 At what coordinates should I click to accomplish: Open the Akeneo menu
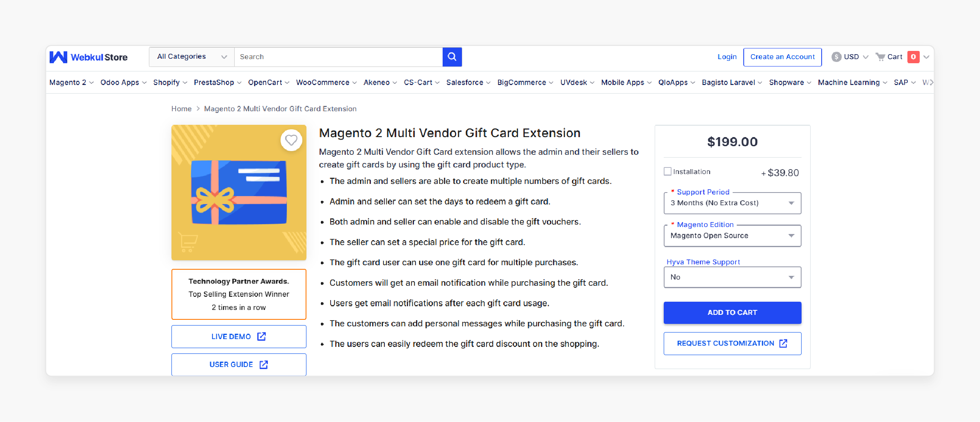tap(380, 83)
